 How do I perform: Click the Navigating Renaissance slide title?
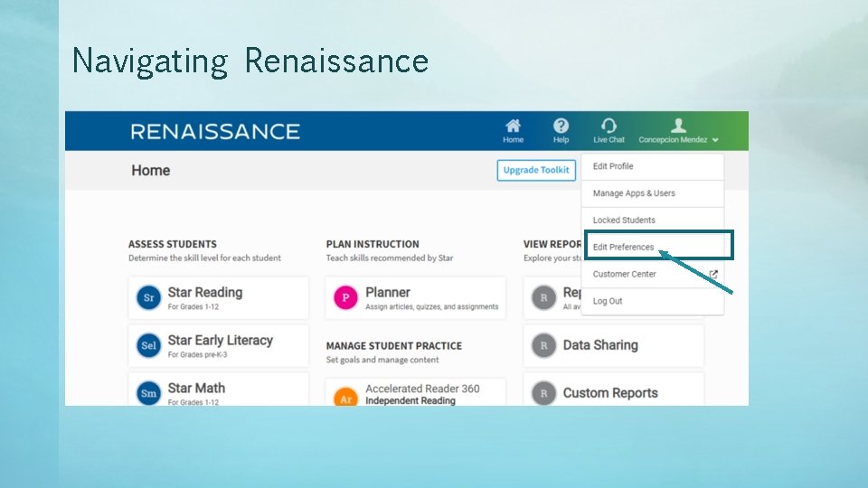(250, 61)
